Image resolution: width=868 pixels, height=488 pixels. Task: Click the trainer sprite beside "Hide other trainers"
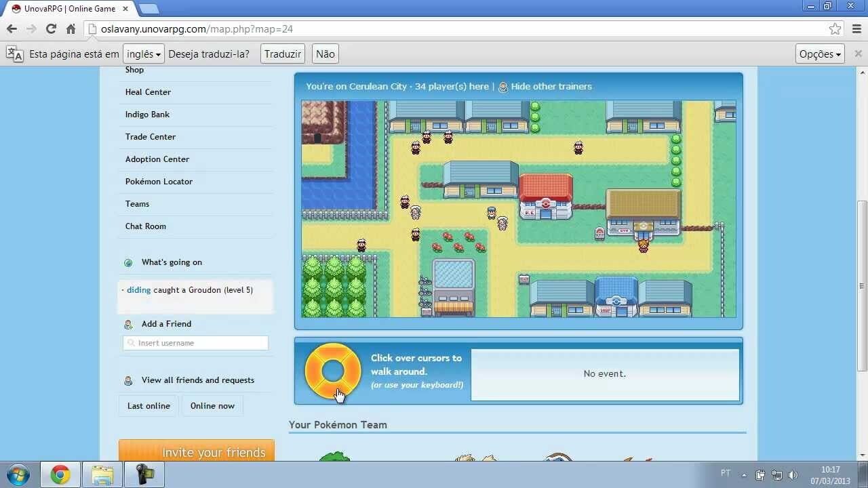pyautogui.click(x=502, y=87)
